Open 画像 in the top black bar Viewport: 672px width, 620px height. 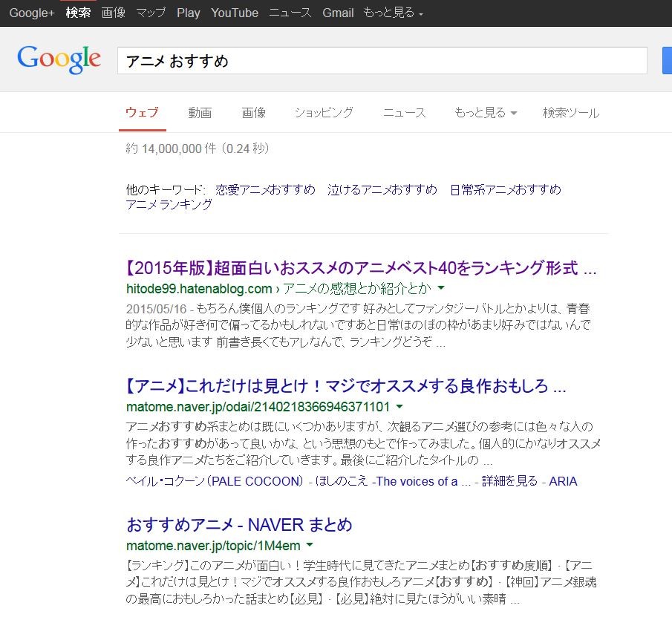coord(113,13)
